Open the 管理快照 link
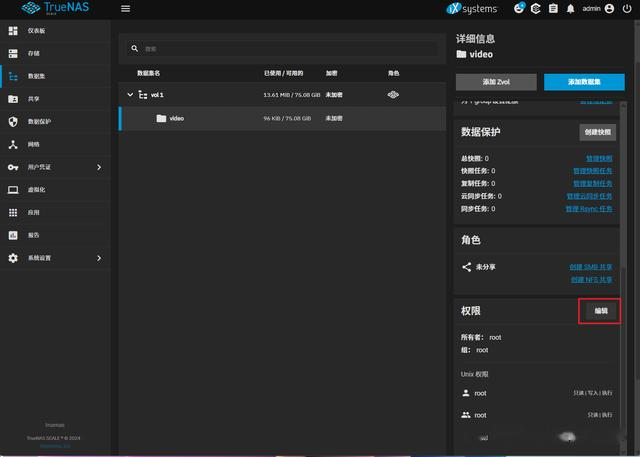 pyautogui.click(x=599, y=158)
